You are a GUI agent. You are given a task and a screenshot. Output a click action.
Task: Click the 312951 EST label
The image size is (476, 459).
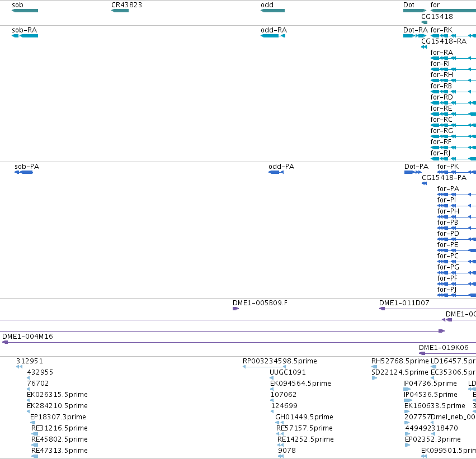[30, 361]
